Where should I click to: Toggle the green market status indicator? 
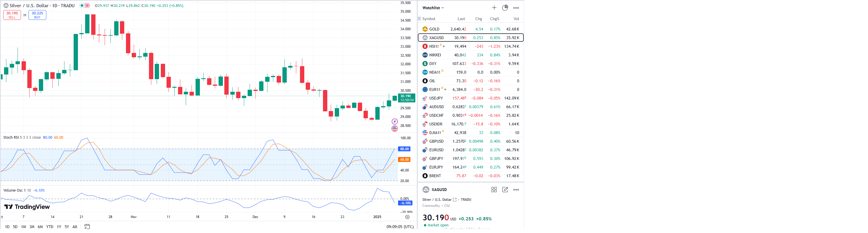tap(82, 6)
